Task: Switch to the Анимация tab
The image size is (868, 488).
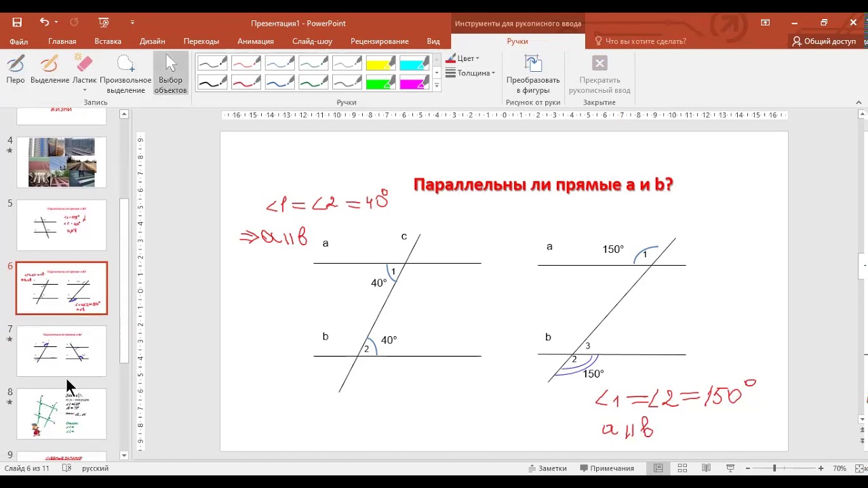Action: click(256, 41)
